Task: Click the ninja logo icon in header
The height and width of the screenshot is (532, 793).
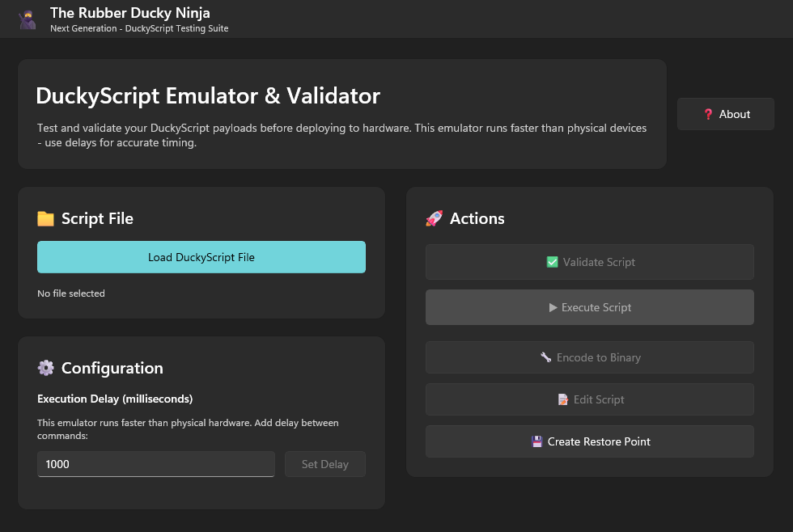Action: point(28,19)
